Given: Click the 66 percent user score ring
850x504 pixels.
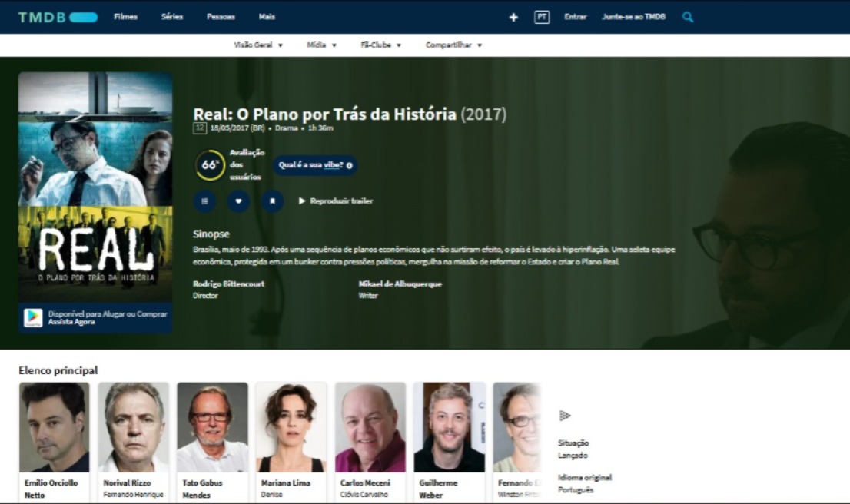Looking at the screenshot, I should (210, 165).
